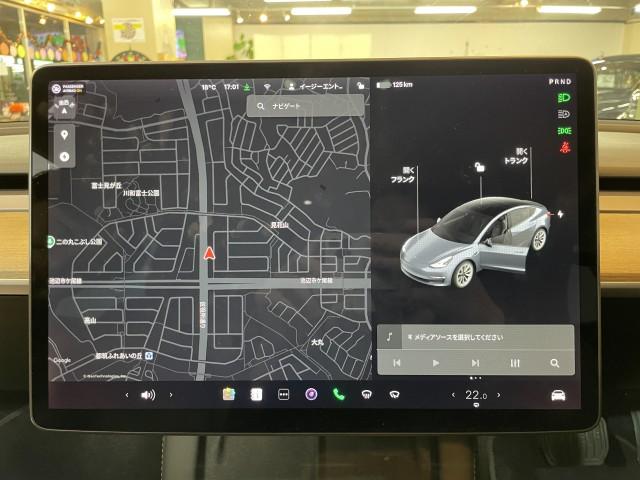Toggle the rear window defroster

394,394
